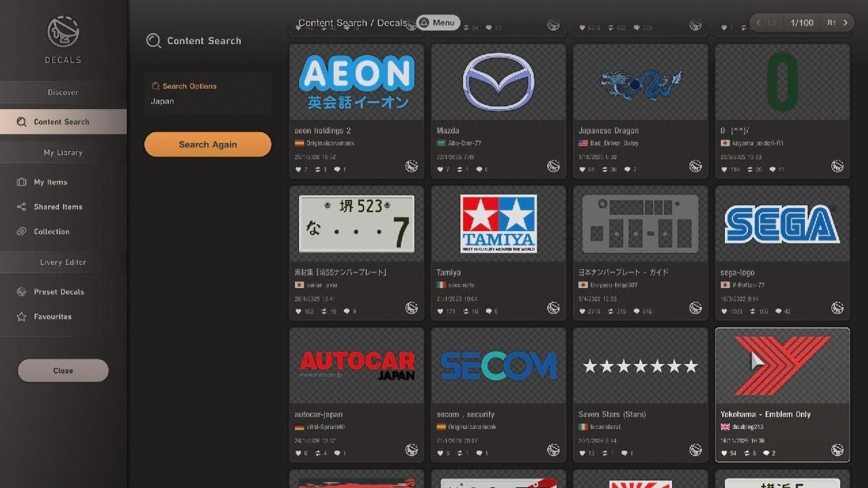868x488 pixels.
Task: Select the Mazda logo thumbnail
Action: (498, 82)
